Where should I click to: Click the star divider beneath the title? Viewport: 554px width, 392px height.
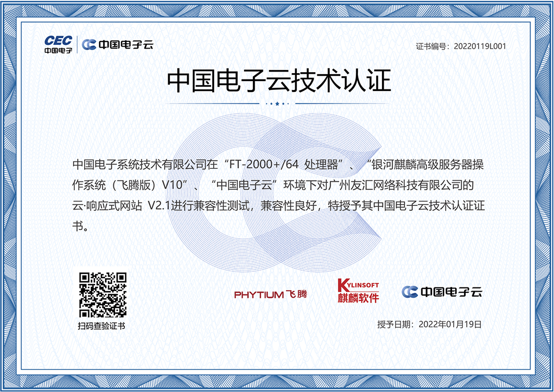pyautogui.click(x=277, y=103)
